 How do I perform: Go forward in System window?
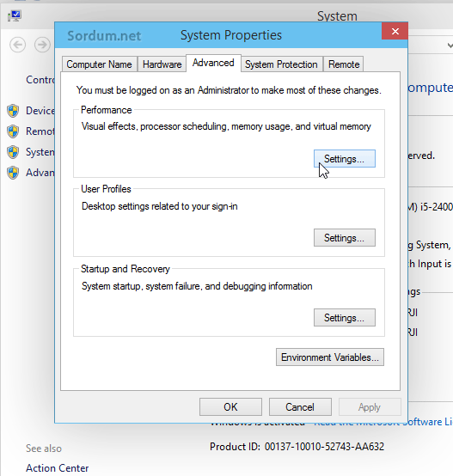tap(42, 45)
